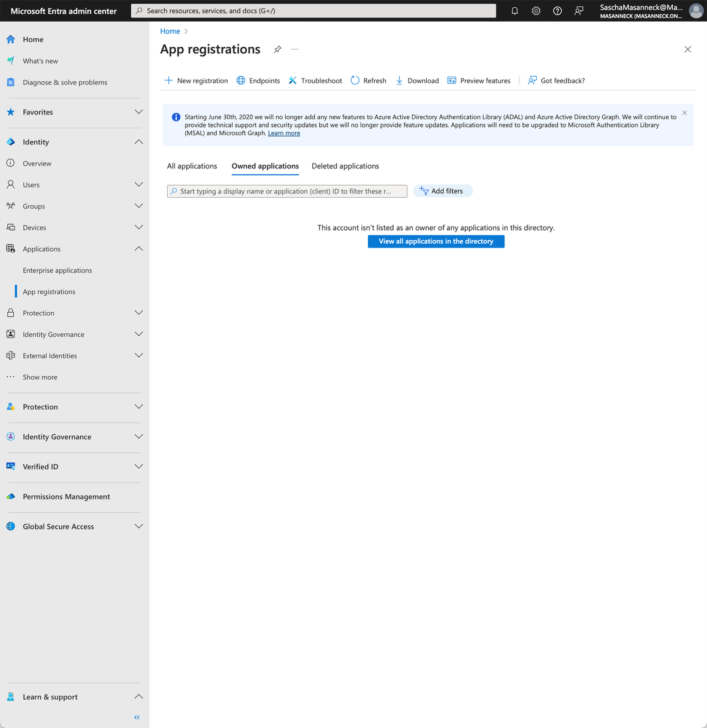Send feedback via Got feedback icon

(555, 80)
